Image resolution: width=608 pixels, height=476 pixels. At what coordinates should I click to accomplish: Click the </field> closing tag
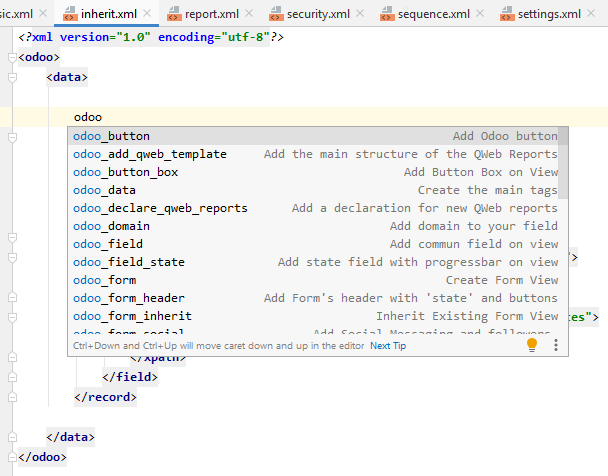pos(130,377)
